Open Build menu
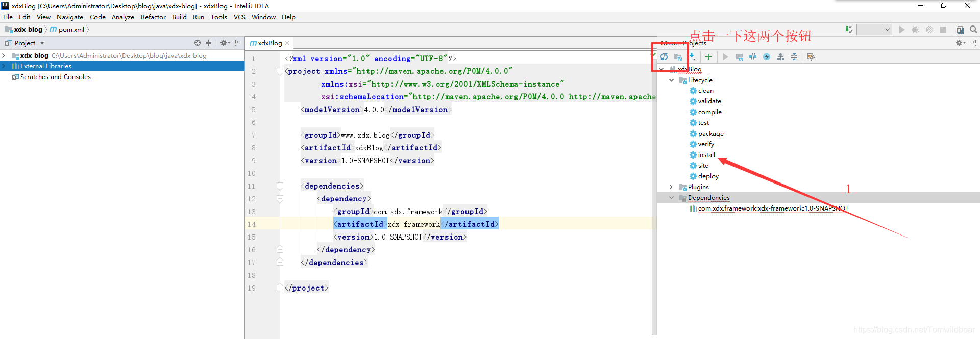Image resolution: width=980 pixels, height=339 pixels. tap(179, 17)
